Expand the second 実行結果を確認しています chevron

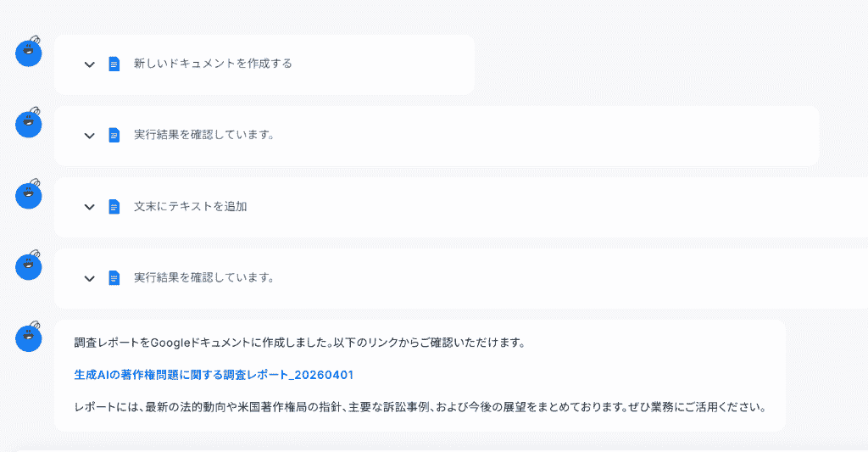89,278
